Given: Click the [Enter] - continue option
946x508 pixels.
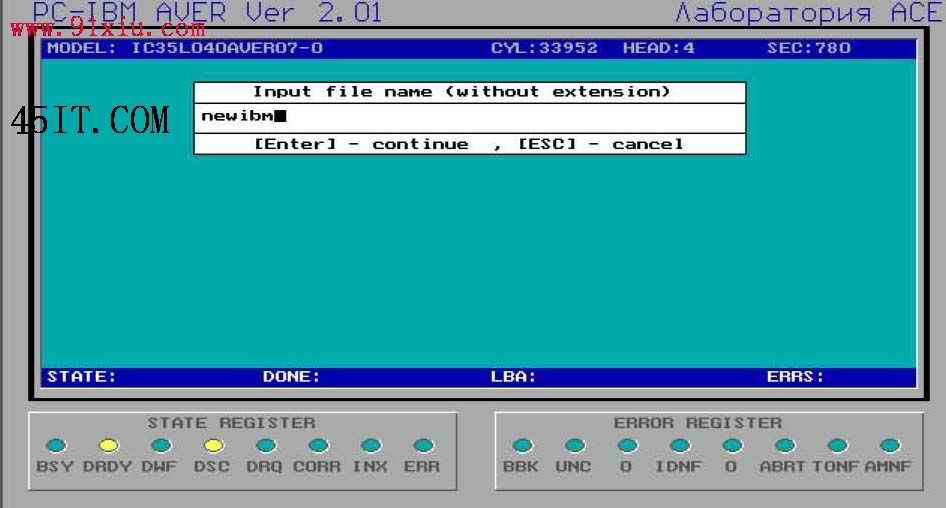Looking at the screenshot, I should tap(361, 144).
